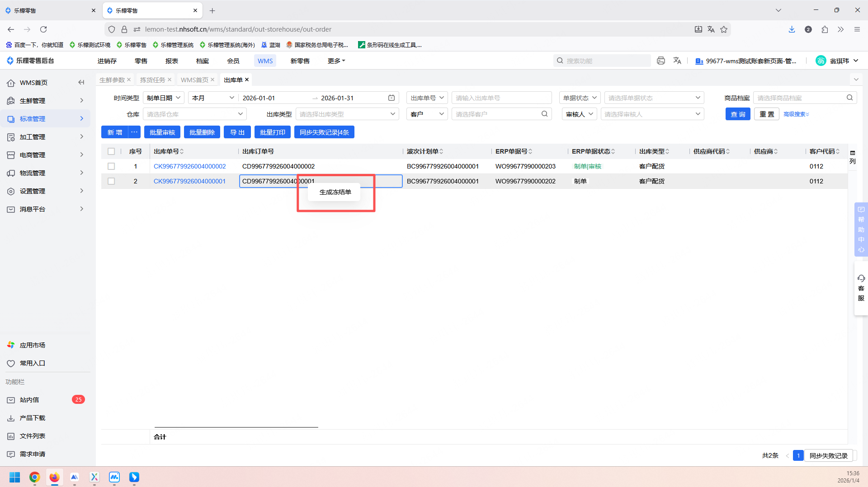Open the 仓库 selection dropdown

pyautogui.click(x=195, y=114)
